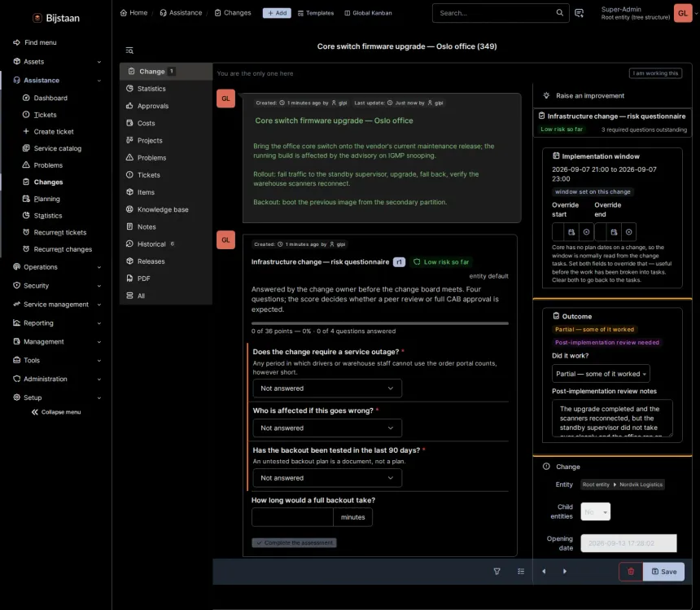Switch to the Costs tab
700x610 pixels.
click(x=166, y=123)
